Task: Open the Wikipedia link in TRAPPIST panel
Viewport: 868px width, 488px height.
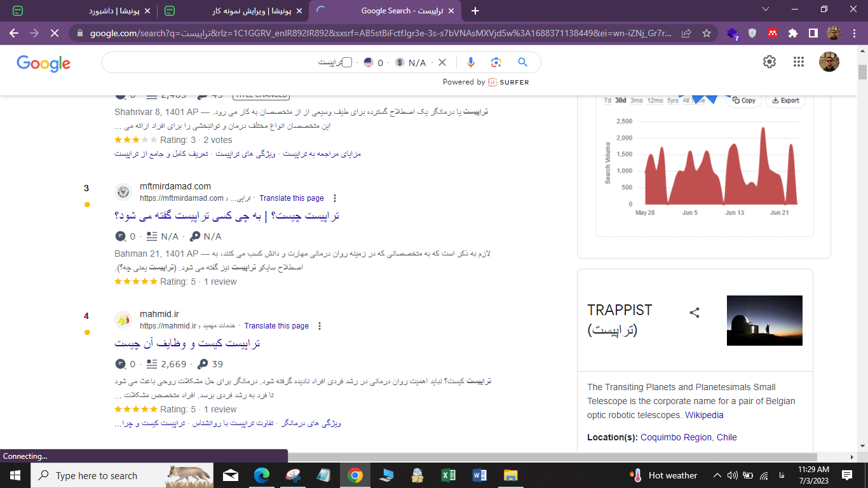Action: tap(704, 415)
